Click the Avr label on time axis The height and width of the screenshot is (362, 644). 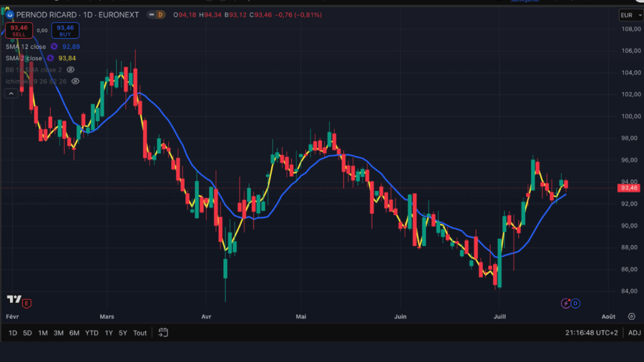(x=206, y=317)
